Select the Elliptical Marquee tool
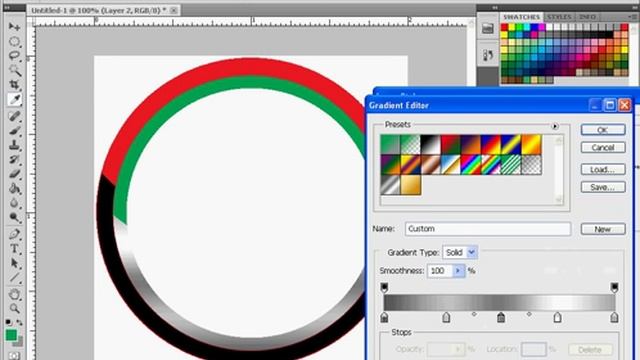This screenshot has height=360, width=640. pos(14,41)
